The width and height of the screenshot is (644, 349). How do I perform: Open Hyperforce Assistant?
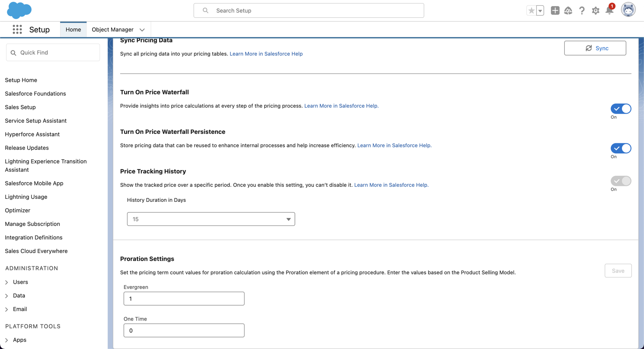click(x=32, y=134)
